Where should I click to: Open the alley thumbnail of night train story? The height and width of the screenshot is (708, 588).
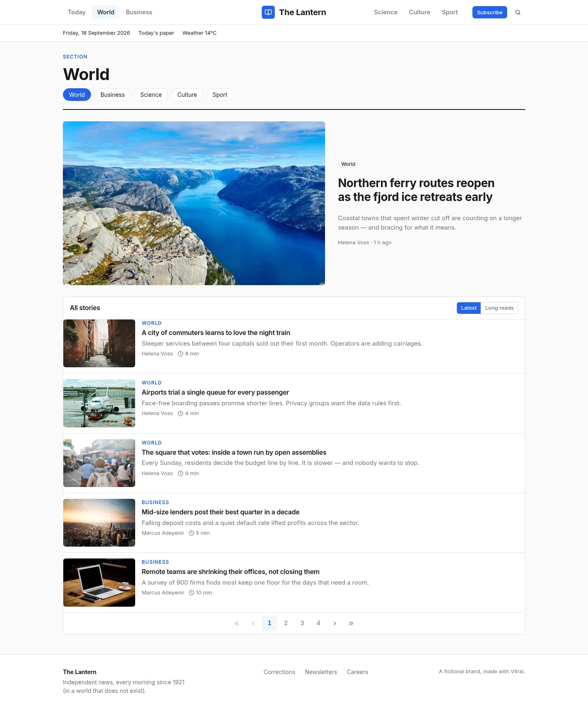[x=99, y=344]
